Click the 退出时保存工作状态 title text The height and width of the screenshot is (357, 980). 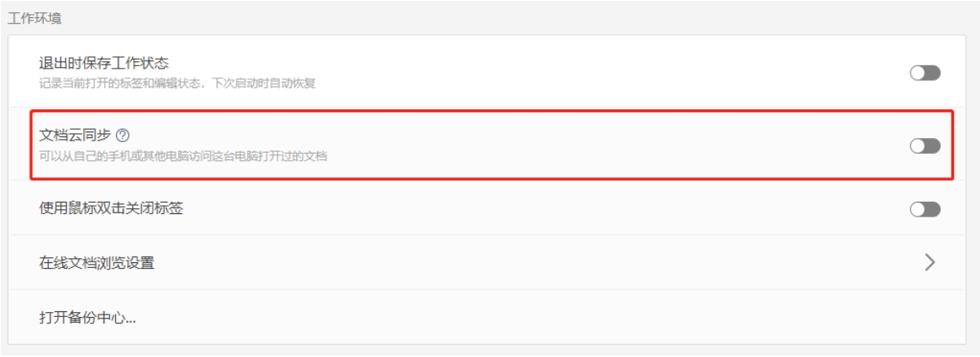point(104,64)
